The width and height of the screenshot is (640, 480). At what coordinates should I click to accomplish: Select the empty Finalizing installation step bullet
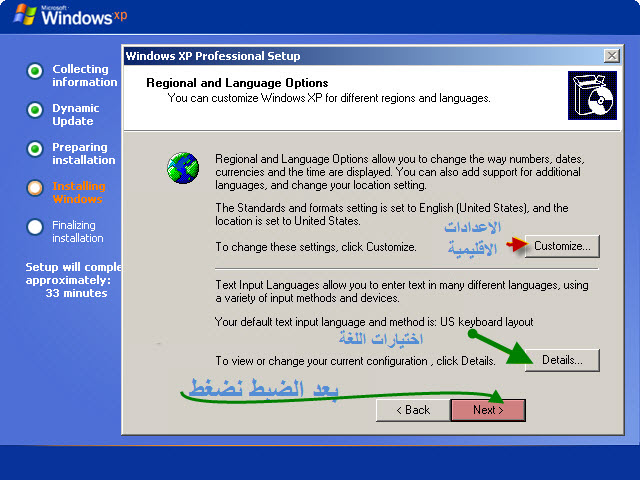tap(35, 227)
